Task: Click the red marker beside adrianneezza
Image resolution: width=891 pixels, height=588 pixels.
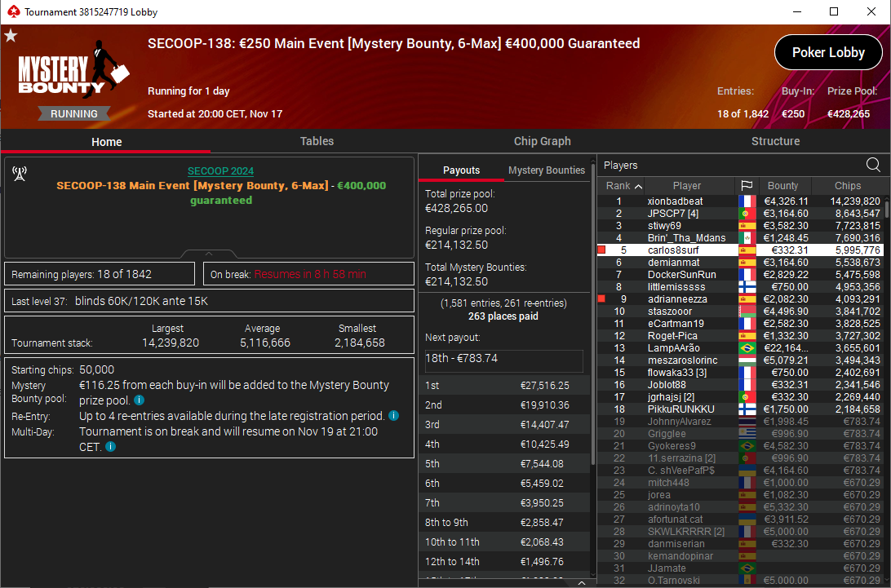Action: click(602, 298)
